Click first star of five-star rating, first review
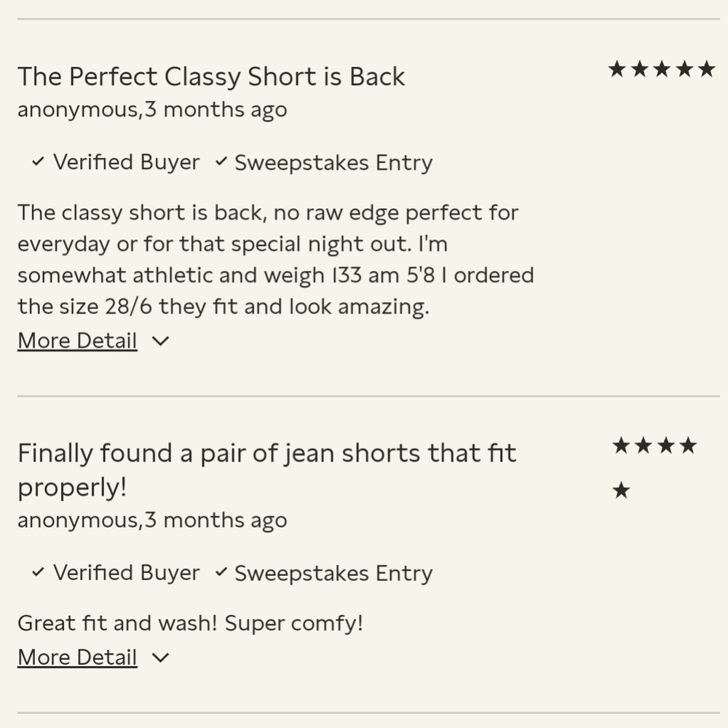The image size is (728, 728). coord(617,68)
